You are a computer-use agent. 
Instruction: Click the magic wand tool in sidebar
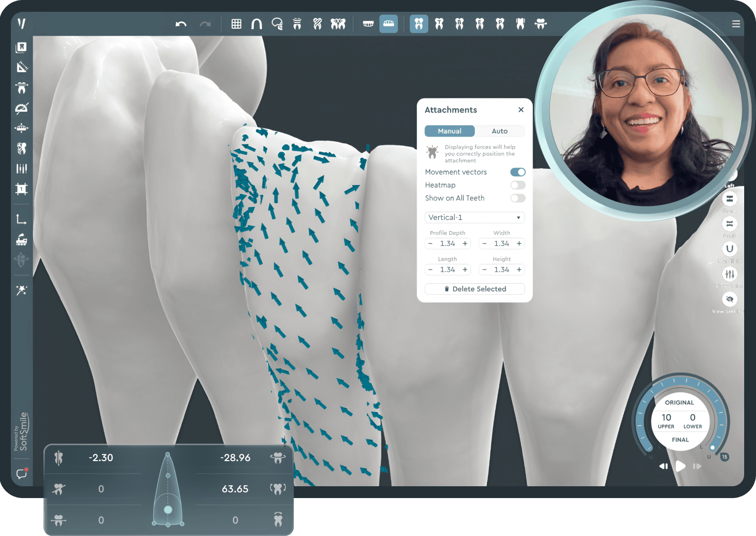pyautogui.click(x=21, y=290)
